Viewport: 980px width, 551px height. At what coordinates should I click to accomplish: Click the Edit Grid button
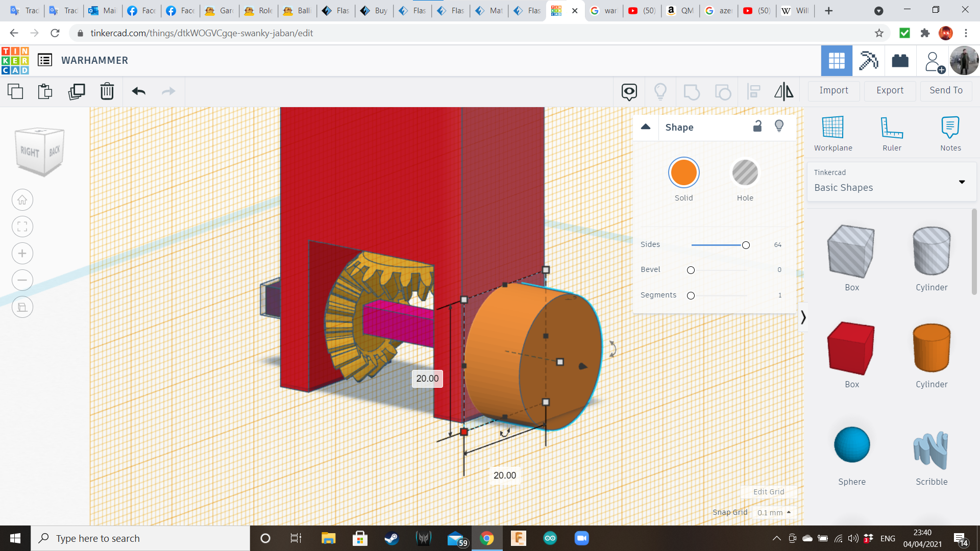(x=768, y=492)
